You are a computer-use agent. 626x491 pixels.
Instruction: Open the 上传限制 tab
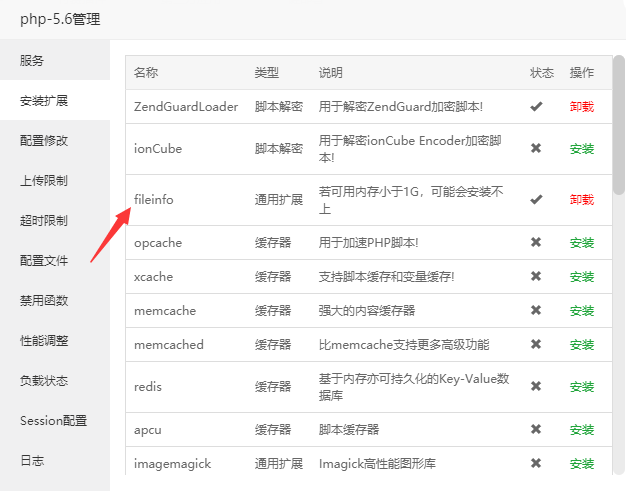55,180
